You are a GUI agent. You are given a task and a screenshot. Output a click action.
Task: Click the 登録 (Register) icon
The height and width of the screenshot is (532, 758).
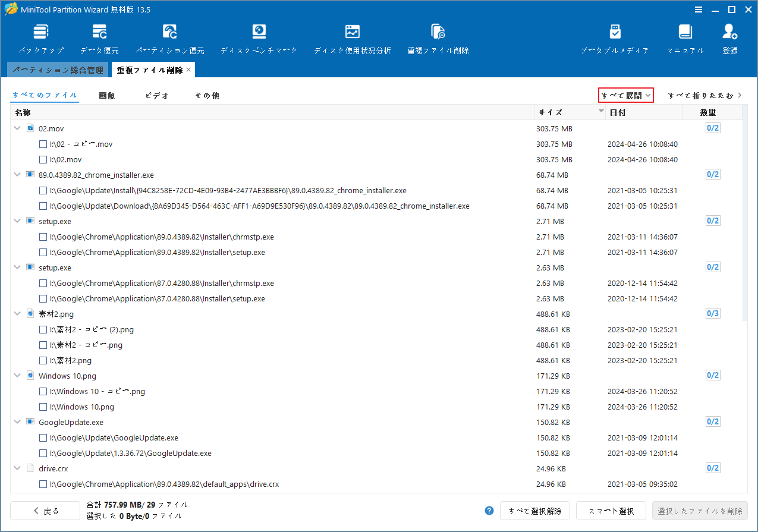point(729,37)
